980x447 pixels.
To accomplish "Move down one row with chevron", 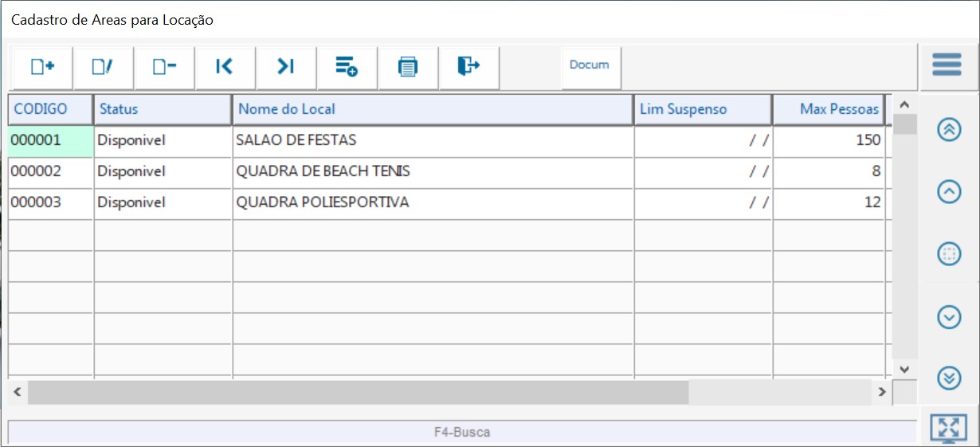I will (948, 317).
